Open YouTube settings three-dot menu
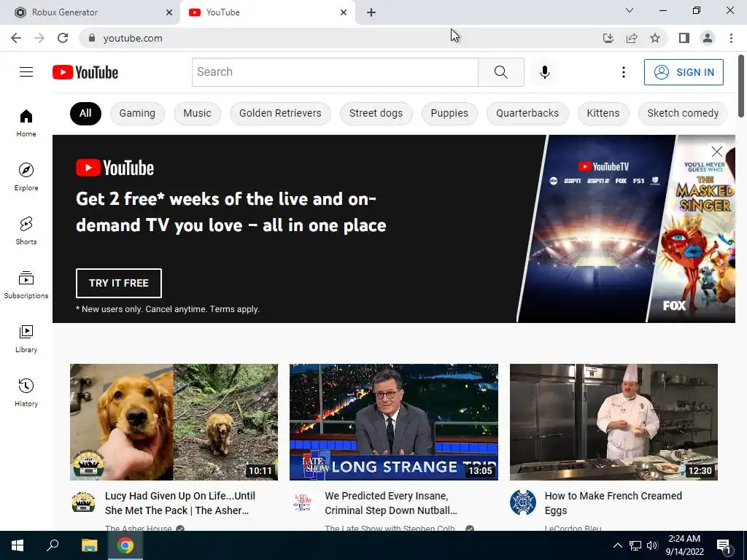Viewport: 747px width, 560px height. coord(623,72)
